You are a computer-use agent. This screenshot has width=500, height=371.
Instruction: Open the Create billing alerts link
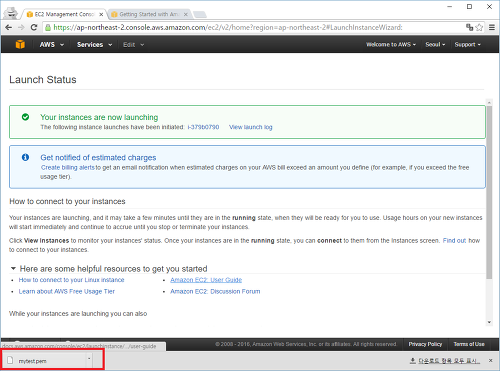pos(68,167)
